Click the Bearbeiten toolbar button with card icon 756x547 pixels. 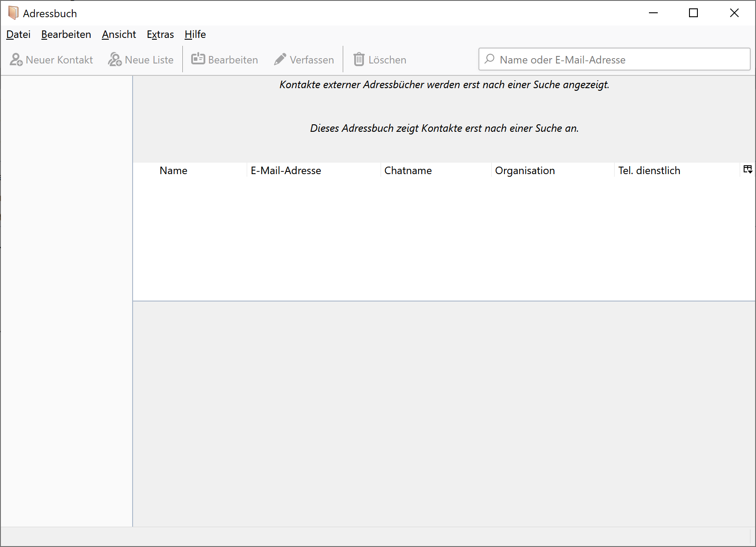(x=225, y=60)
